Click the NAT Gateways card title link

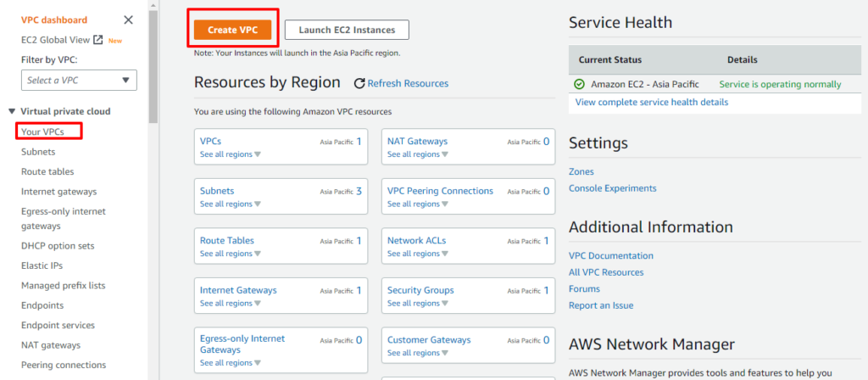[x=417, y=142]
